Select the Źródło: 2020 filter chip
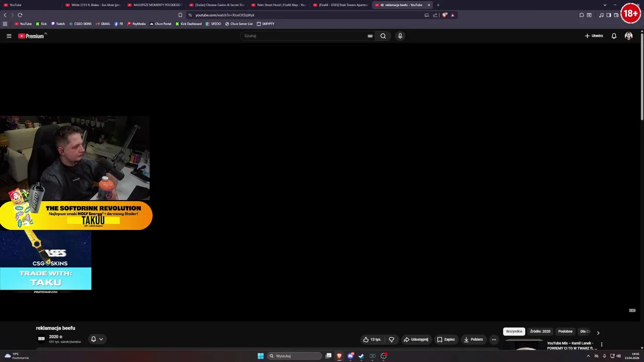 point(540,331)
